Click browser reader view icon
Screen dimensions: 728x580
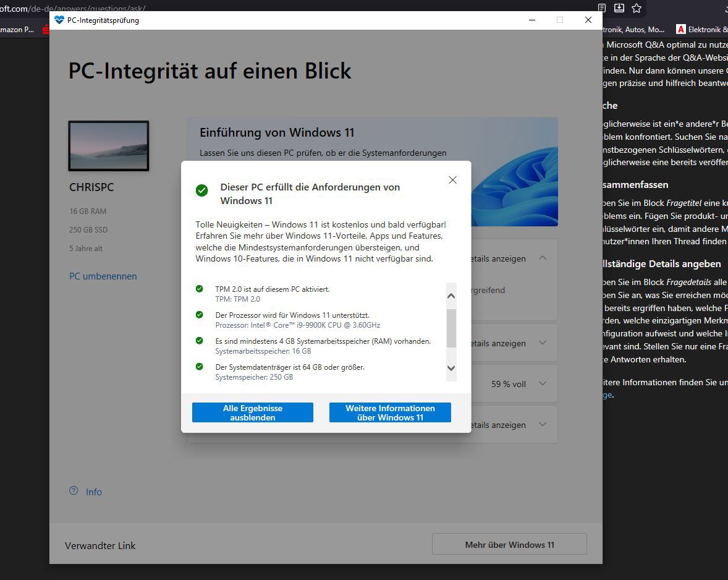tap(602, 8)
